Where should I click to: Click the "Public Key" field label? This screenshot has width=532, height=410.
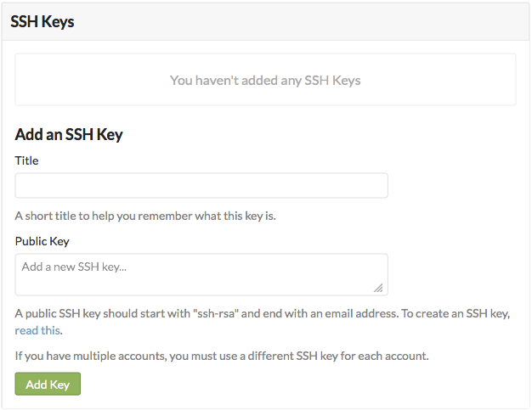click(x=42, y=241)
